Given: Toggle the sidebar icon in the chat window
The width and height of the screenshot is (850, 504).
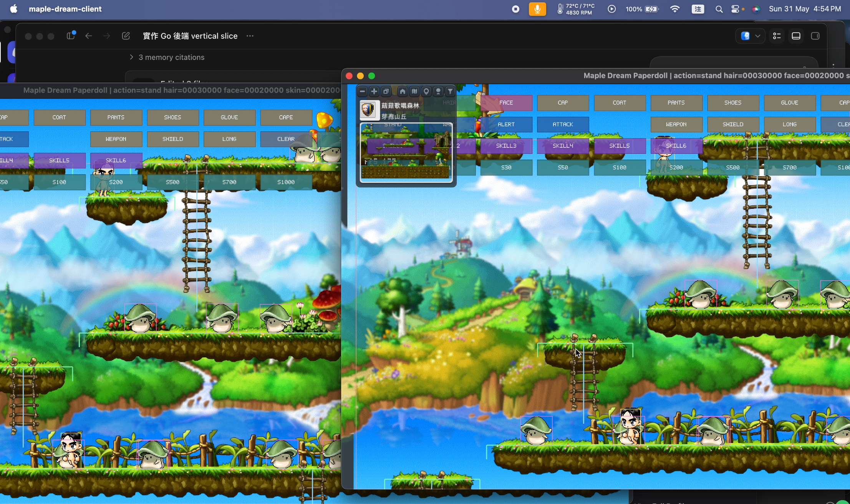Looking at the screenshot, I should [x=71, y=36].
